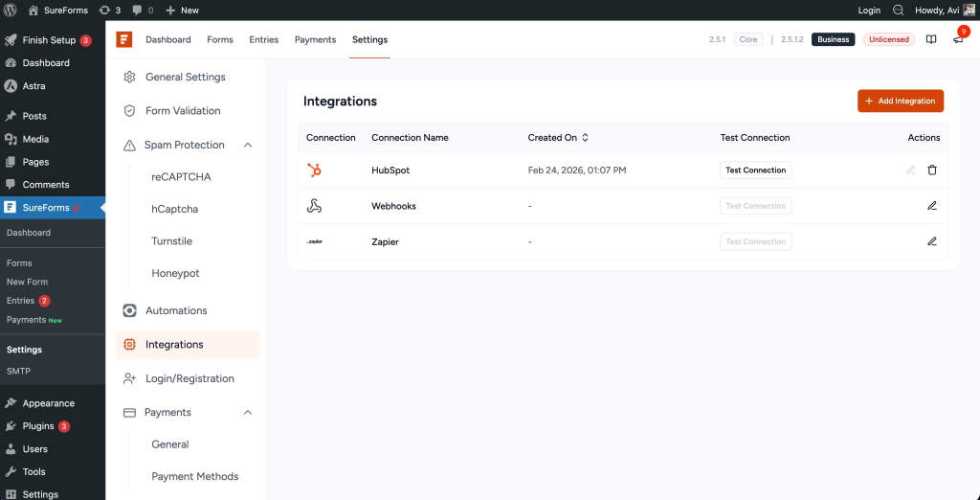Open Payments General settings
This screenshot has width=980, height=500.
tap(170, 444)
